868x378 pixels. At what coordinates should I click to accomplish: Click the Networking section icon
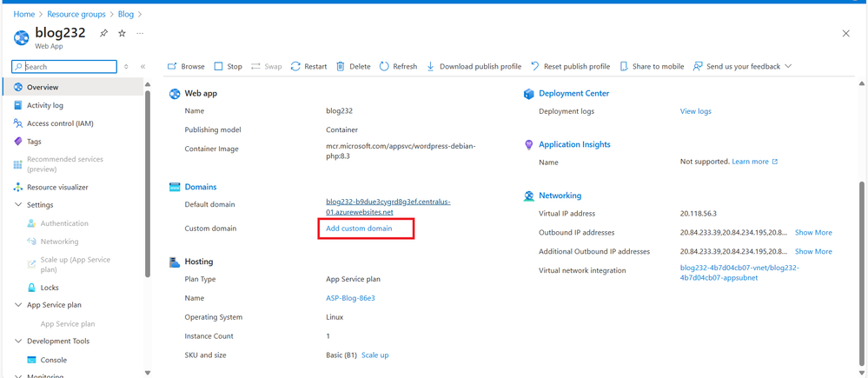[528, 196]
